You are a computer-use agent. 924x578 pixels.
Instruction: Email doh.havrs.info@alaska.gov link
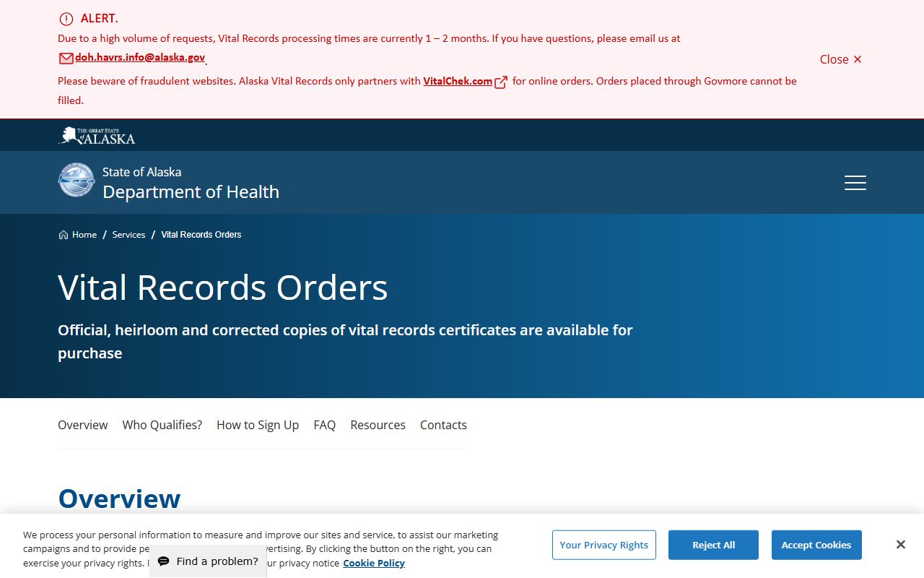tap(139, 58)
